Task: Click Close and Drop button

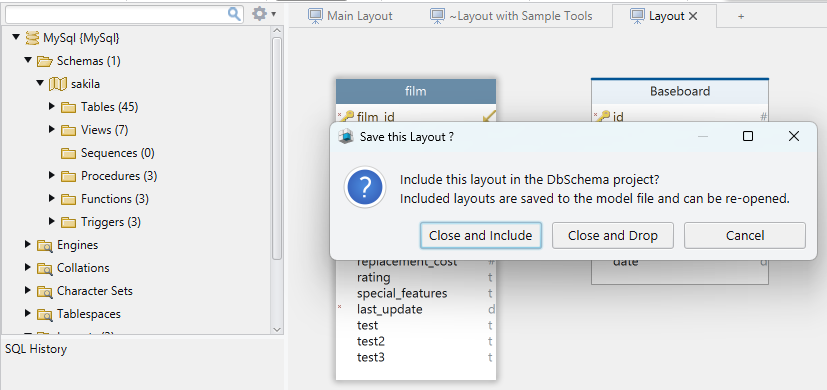Action: (613, 235)
